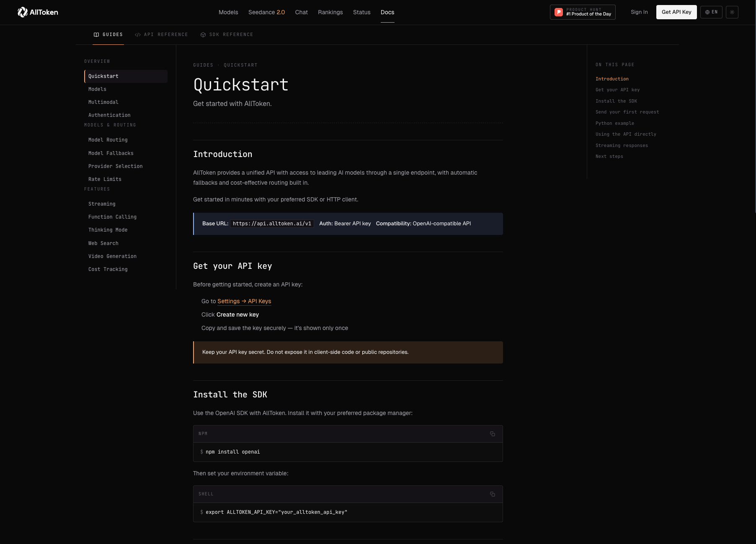Jump to Streaming responses section
Image resolution: width=756 pixels, height=544 pixels.
pyautogui.click(x=622, y=145)
